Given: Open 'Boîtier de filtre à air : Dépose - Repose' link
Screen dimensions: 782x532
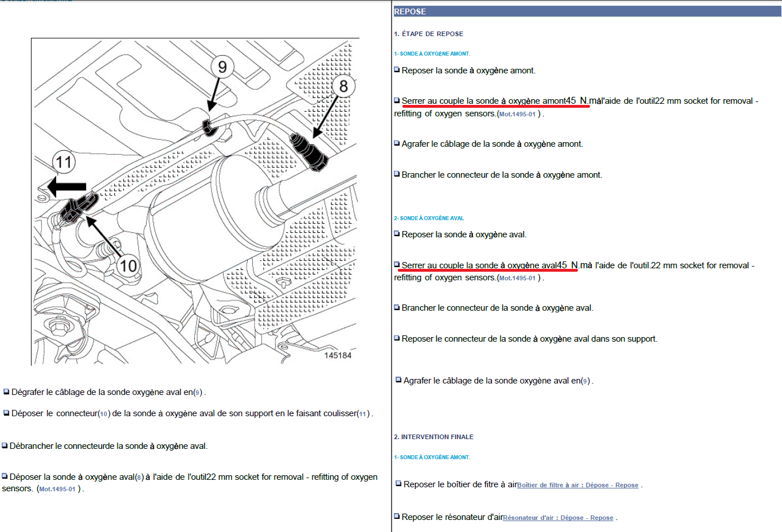Looking at the screenshot, I should (577, 485).
